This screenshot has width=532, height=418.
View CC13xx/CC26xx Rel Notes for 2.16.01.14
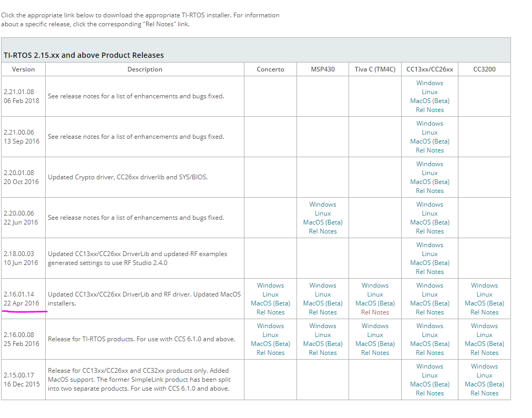429,312
